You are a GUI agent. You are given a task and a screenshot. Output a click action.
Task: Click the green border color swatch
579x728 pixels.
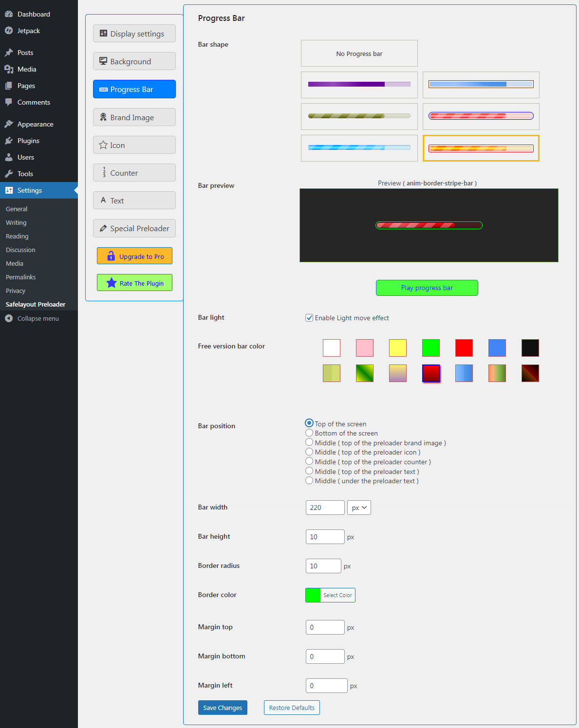(313, 595)
